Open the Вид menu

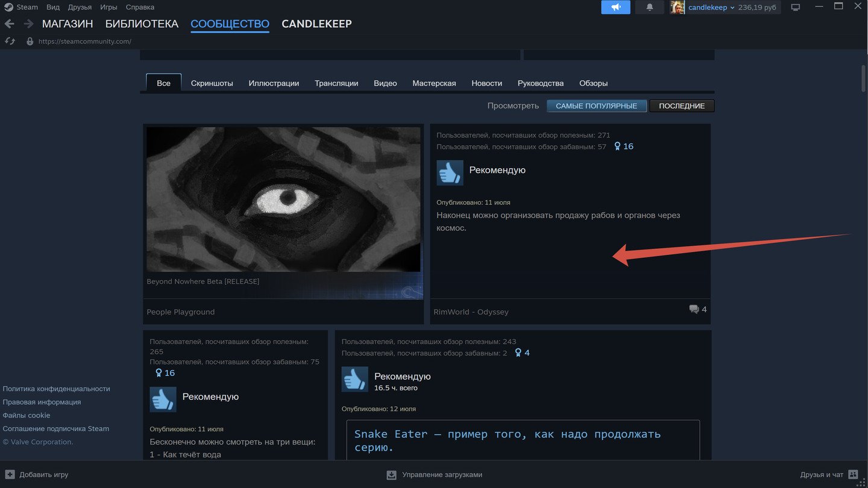coord(53,7)
